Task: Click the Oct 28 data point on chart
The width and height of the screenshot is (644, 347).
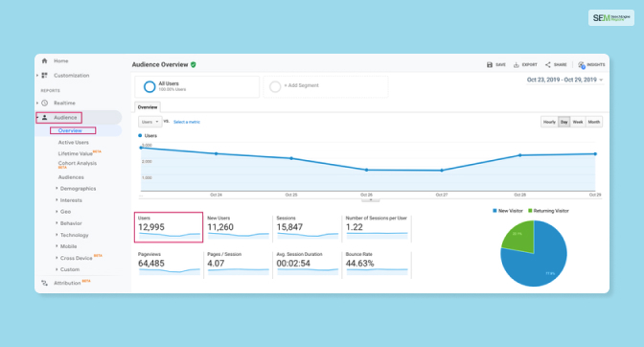Action: click(x=520, y=155)
